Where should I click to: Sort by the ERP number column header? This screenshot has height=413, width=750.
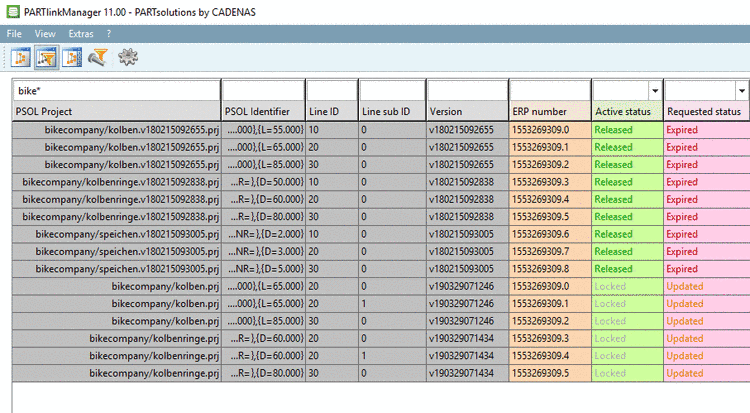tap(550, 112)
